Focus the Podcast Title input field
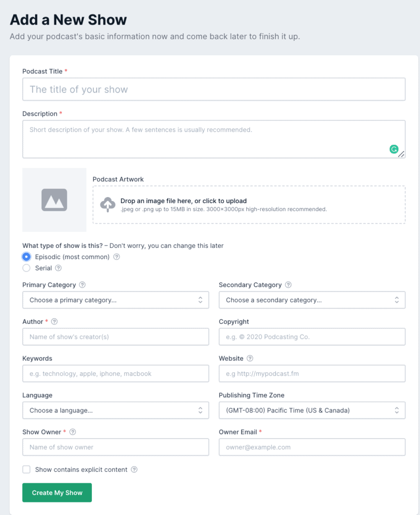 [214, 90]
